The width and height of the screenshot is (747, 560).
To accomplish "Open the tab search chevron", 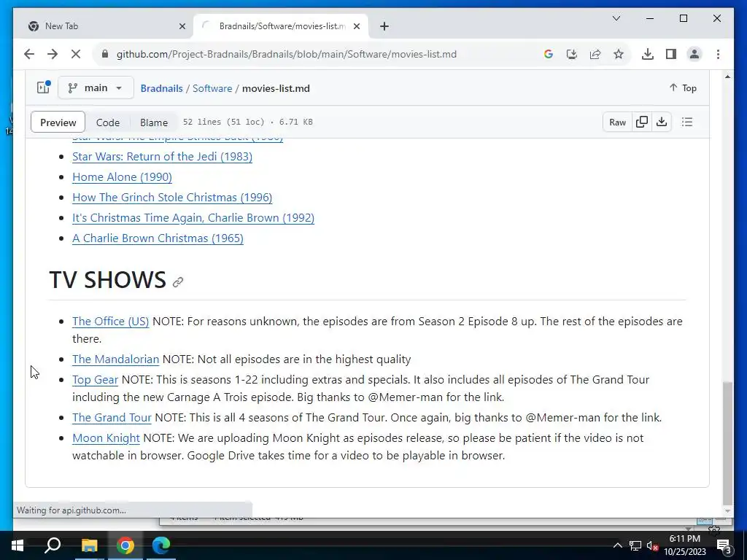I will pyautogui.click(x=616, y=18).
